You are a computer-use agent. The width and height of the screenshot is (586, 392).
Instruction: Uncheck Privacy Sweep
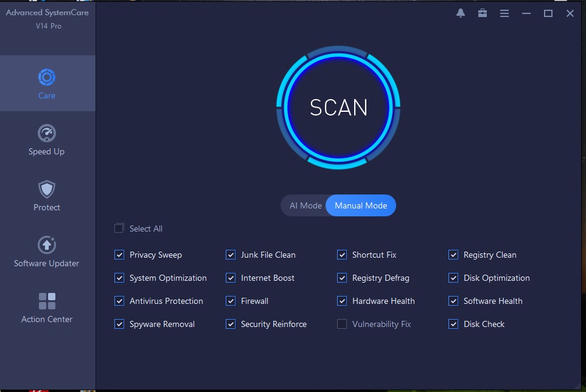click(x=119, y=255)
